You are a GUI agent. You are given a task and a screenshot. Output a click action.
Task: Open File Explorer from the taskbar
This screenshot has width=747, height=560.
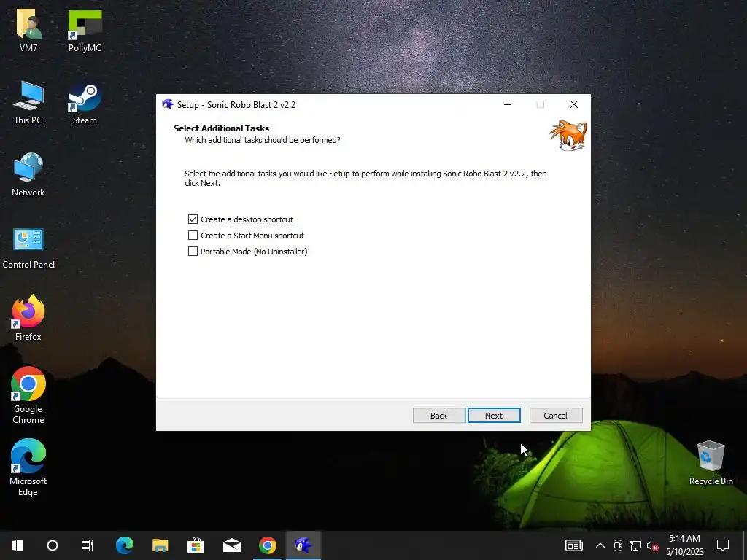(x=160, y=545)
